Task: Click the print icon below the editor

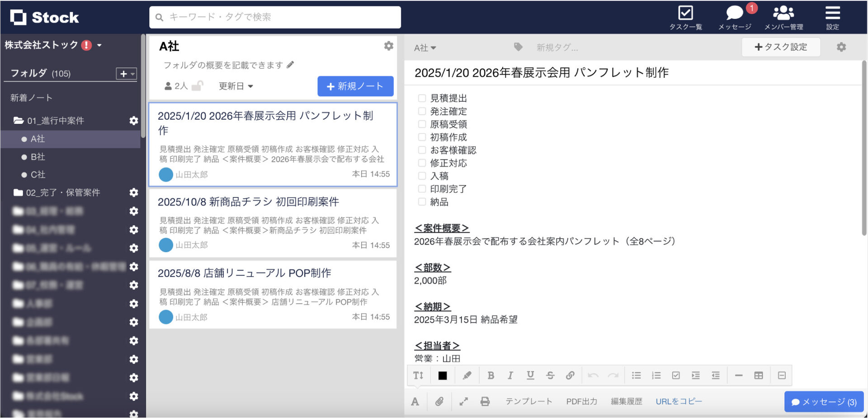Action: pos(485,401)
